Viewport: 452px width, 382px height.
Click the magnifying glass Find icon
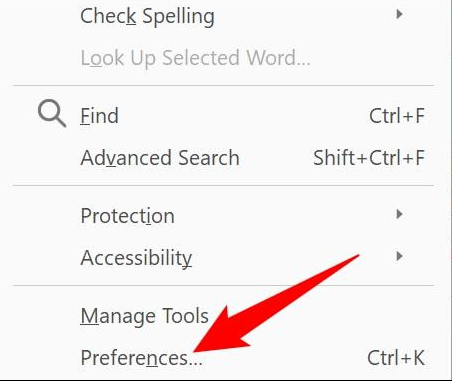point(52,114)
